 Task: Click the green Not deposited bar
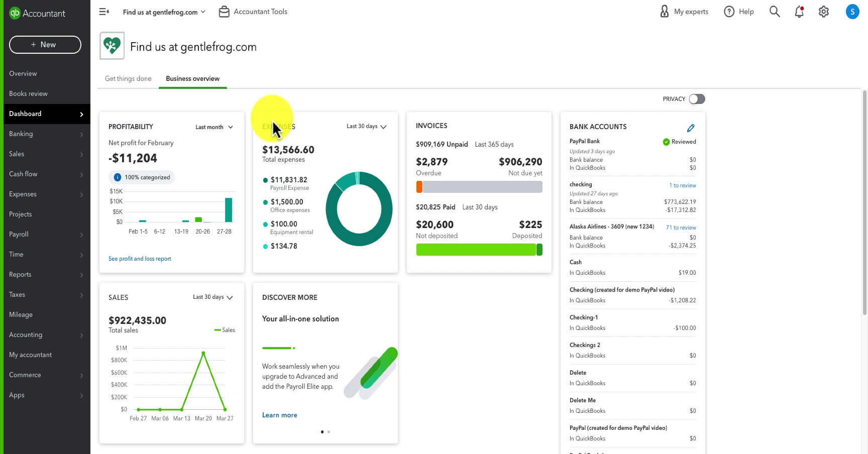click(x=476, y=250)
